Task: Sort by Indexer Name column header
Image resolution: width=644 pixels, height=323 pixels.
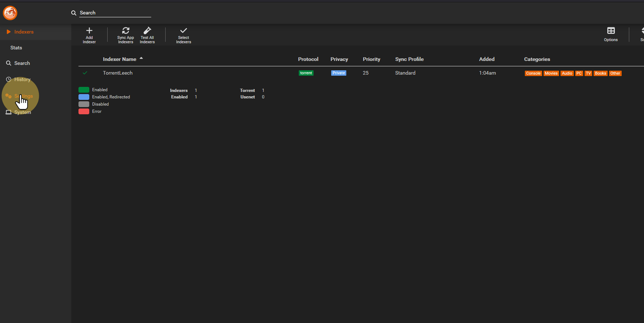Action: coord(120,59)
